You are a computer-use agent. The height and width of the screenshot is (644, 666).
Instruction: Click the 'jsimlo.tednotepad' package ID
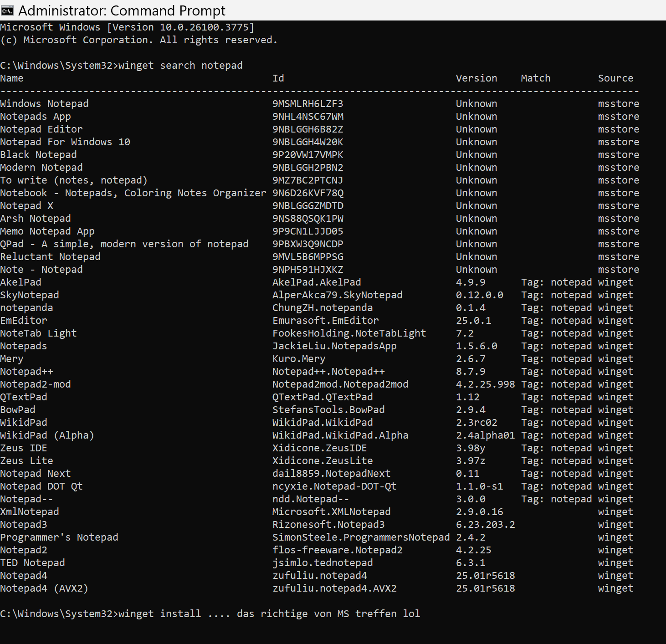point(323,563)
